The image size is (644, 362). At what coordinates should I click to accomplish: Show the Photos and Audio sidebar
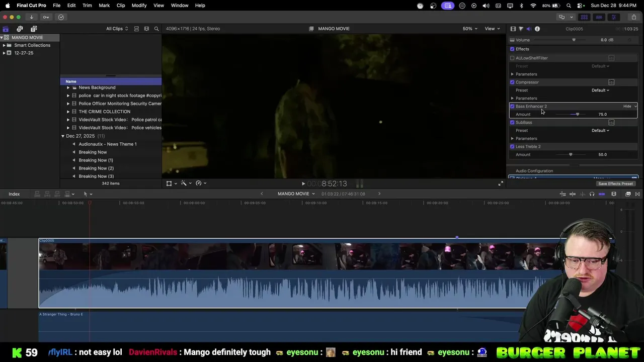pyautogui.click(x=20, y=29)
